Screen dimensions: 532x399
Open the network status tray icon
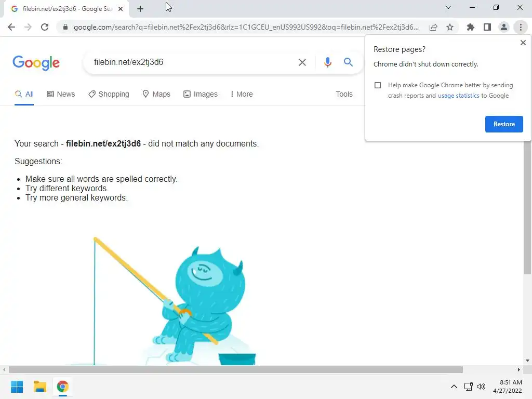(469, 387)
